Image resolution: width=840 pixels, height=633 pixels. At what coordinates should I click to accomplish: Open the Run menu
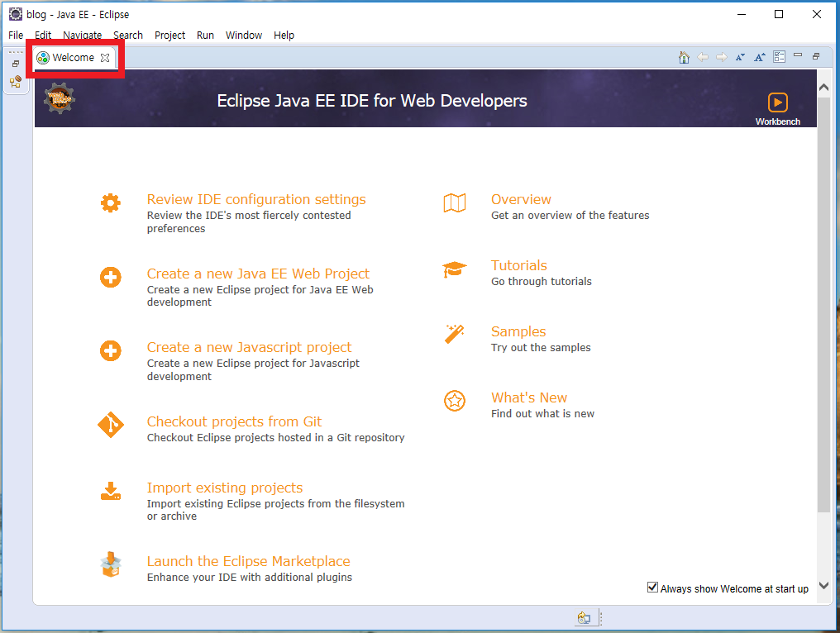[205, 36]
